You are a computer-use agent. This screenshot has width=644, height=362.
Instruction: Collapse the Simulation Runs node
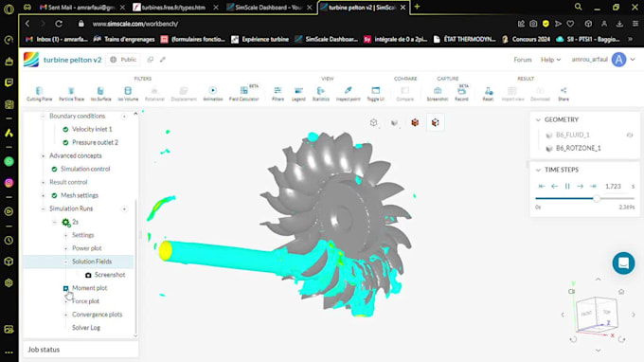43,208
